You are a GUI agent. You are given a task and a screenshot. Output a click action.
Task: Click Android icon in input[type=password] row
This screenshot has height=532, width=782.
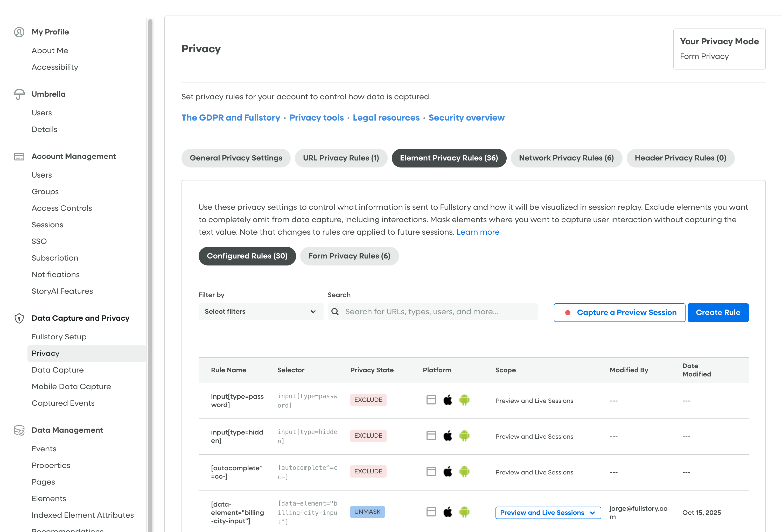(x=464, y=400)
